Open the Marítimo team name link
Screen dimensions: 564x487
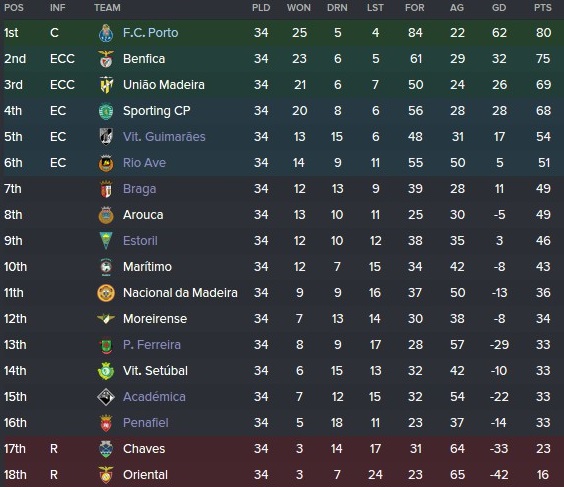pos(147,267)
